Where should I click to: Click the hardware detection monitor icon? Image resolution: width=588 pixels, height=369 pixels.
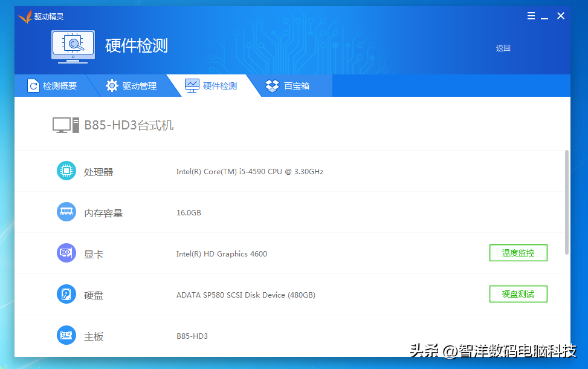click(x=73, y=47)
